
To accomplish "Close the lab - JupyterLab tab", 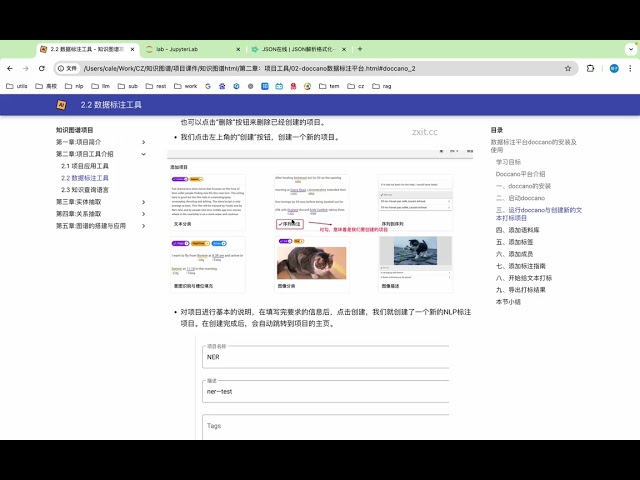I will (238, 49).
